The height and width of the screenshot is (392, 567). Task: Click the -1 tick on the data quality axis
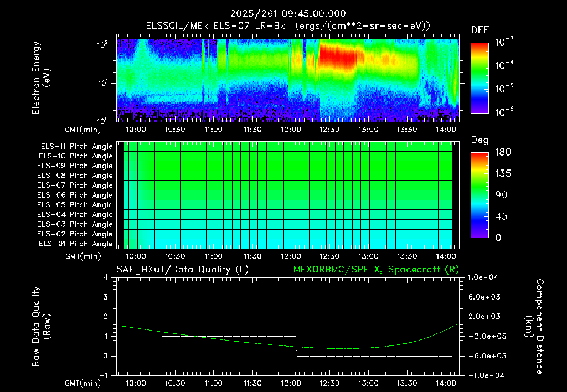[x=104, y=375]
